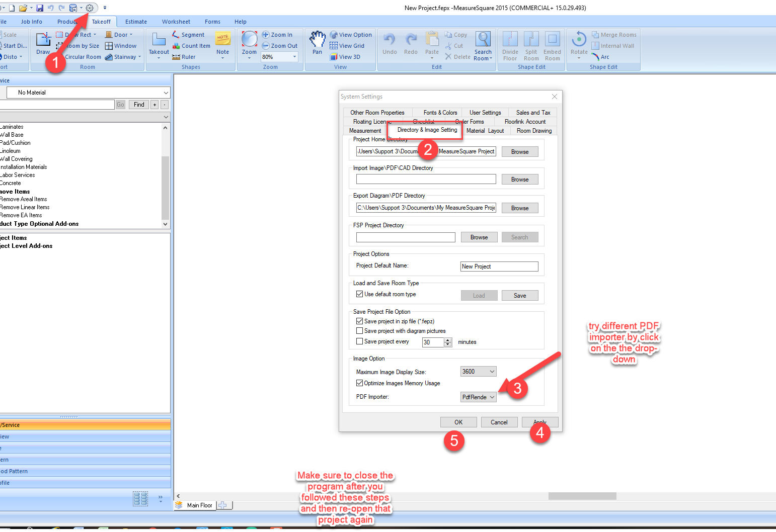Expand the collapsed panel below search field
776x532 pixels.
pos(166,117)
